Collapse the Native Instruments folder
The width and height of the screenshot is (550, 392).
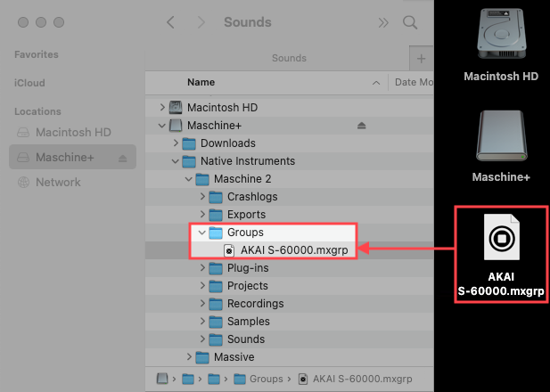coord(176,161)
